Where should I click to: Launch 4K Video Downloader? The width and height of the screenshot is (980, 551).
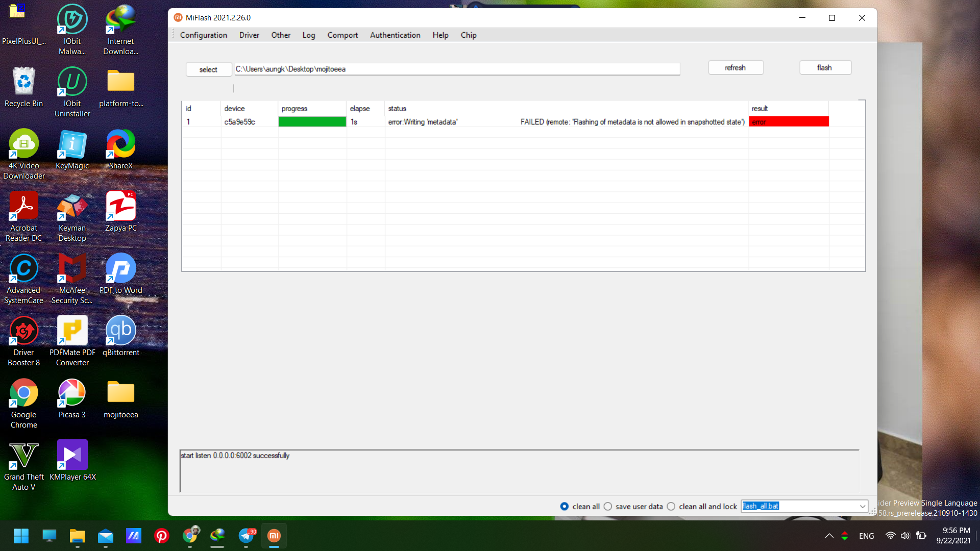click(x=23, y=154)
